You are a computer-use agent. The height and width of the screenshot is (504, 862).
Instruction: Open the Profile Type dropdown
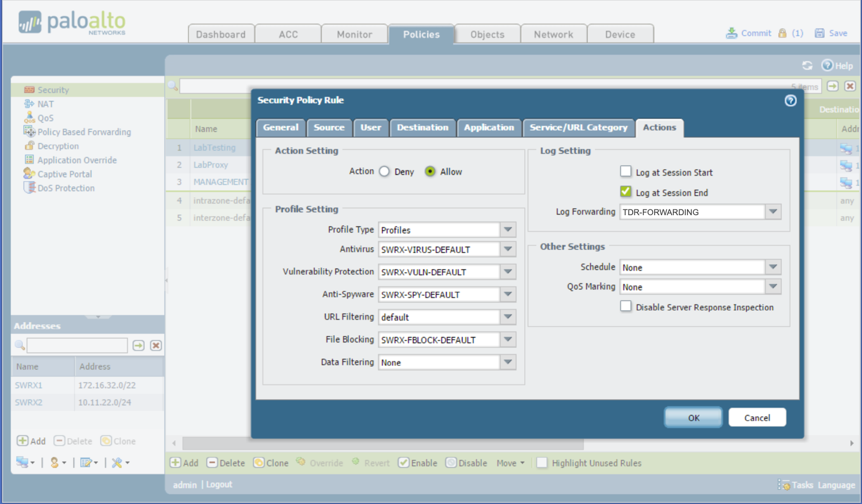[x=508, y=229]
